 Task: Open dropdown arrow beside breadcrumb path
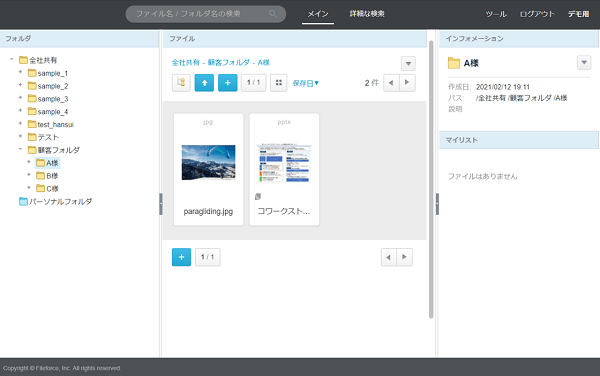[x=408, y=63]
